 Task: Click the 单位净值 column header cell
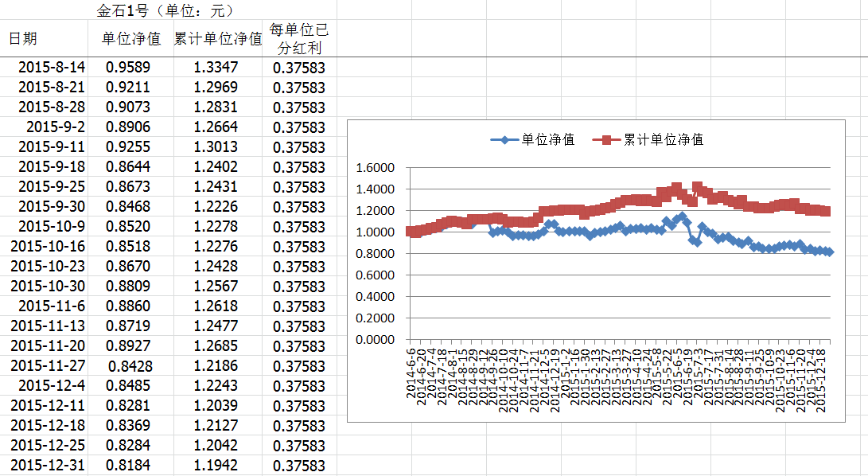[131, 39]
